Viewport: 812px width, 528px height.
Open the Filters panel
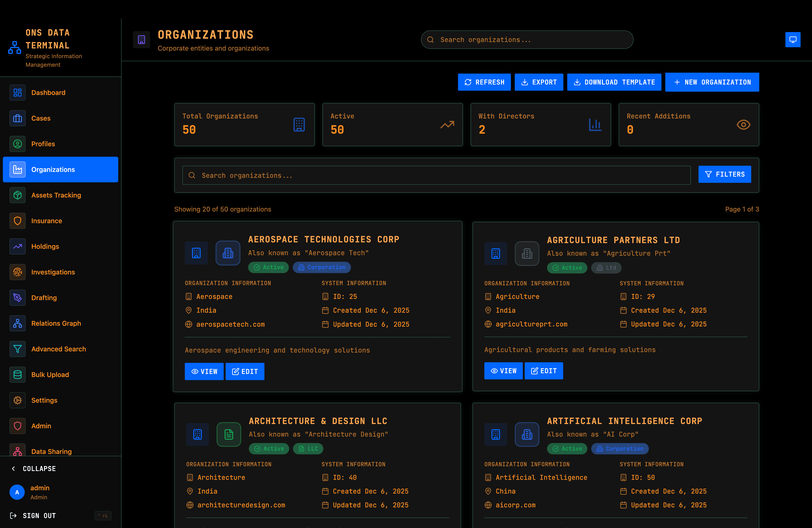pyautogui.click(x=724, y=174)
